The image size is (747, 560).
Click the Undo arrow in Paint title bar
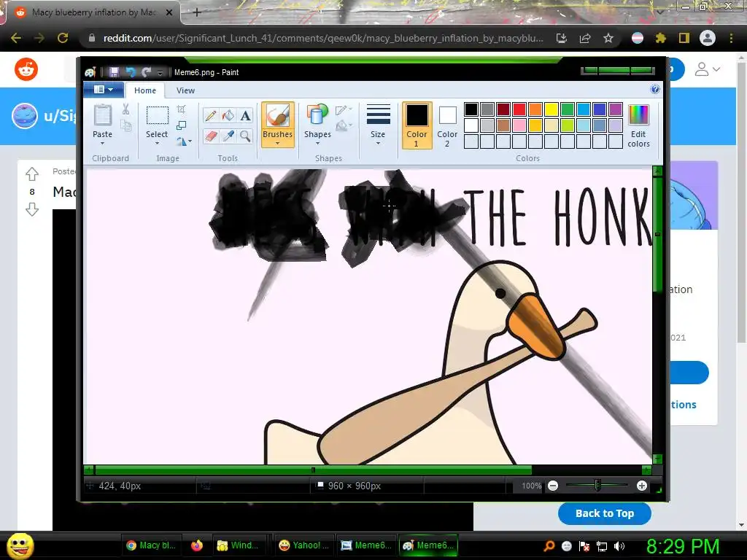[x=130, y=72]
